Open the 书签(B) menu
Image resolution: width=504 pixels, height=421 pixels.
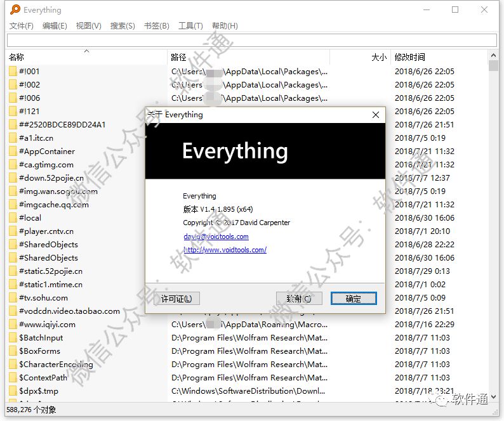[157, 26]
